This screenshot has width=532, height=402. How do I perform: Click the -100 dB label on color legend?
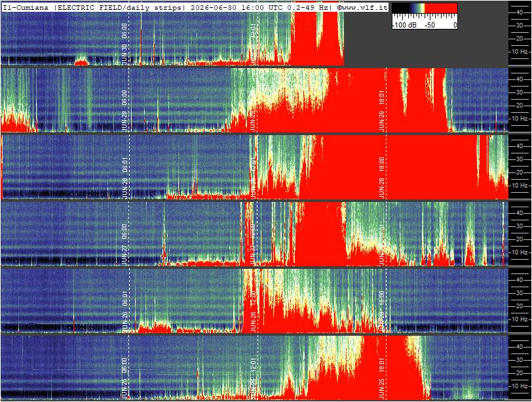405,25
